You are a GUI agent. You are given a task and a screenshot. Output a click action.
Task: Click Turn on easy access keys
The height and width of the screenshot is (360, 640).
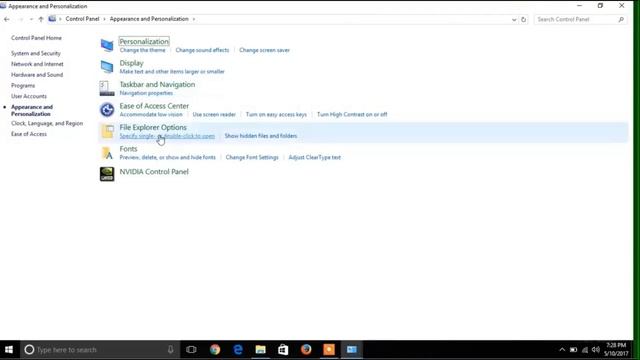[x=276, y=115]
